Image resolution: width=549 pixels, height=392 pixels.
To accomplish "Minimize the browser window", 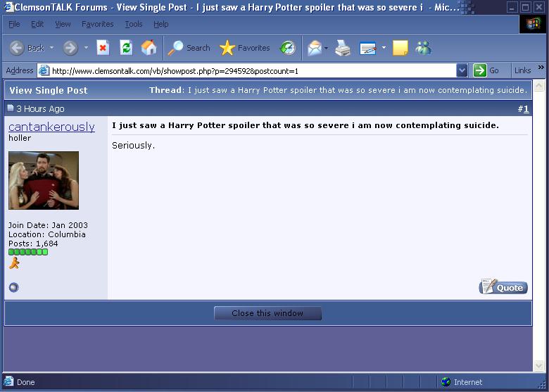I will click(512, 7).
